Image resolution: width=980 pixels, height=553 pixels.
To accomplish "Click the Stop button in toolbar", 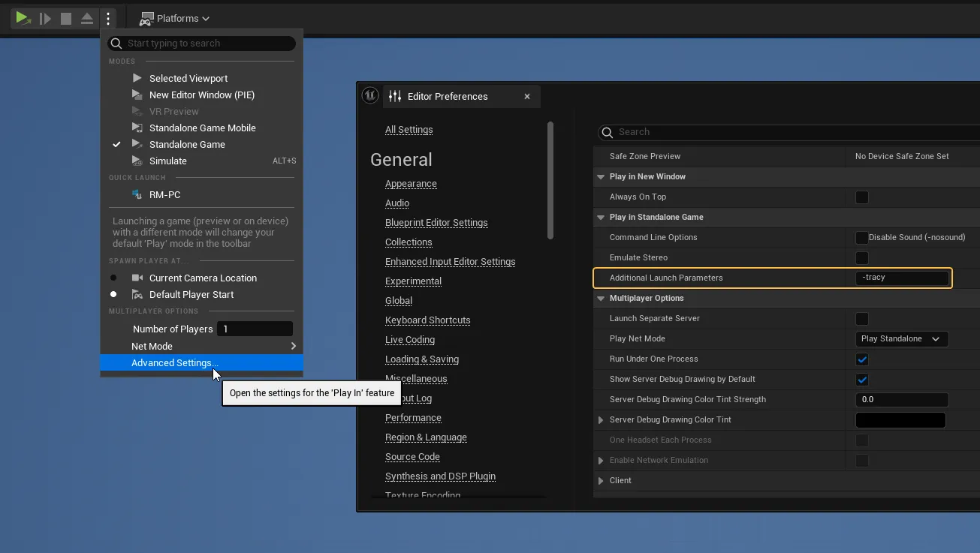I will [x=66, y=19].
